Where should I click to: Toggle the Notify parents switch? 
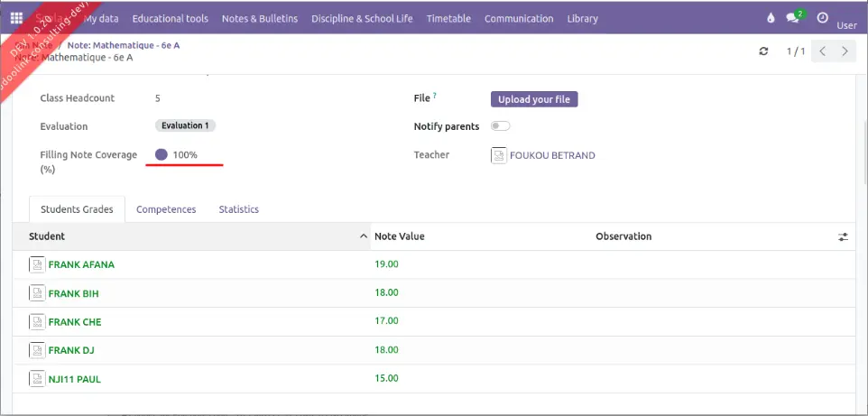pyautogui.click(x=500, y=126)
